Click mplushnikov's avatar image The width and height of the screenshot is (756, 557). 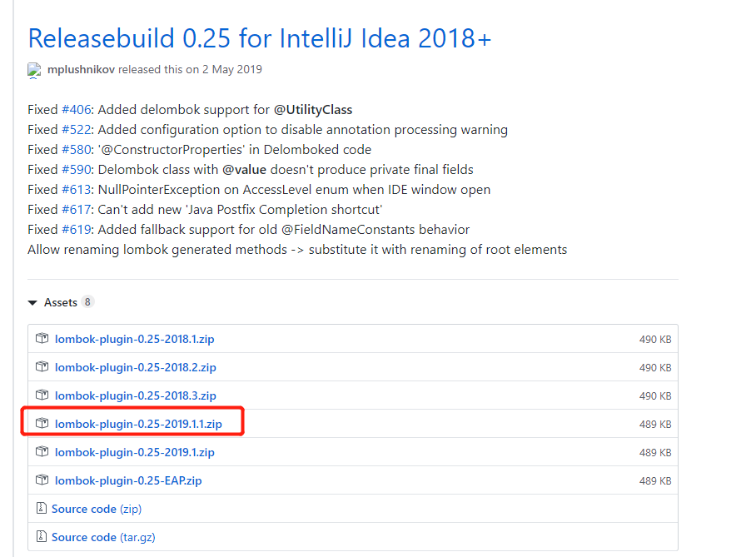tap(34, 70)
